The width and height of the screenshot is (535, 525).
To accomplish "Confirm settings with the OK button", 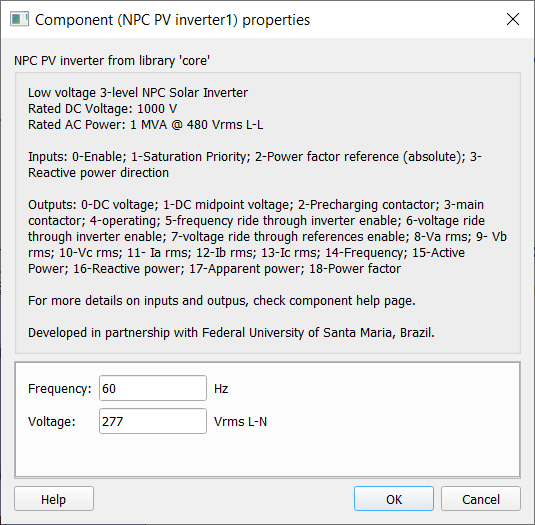I will pyautogui.click(x=394, y=499).
